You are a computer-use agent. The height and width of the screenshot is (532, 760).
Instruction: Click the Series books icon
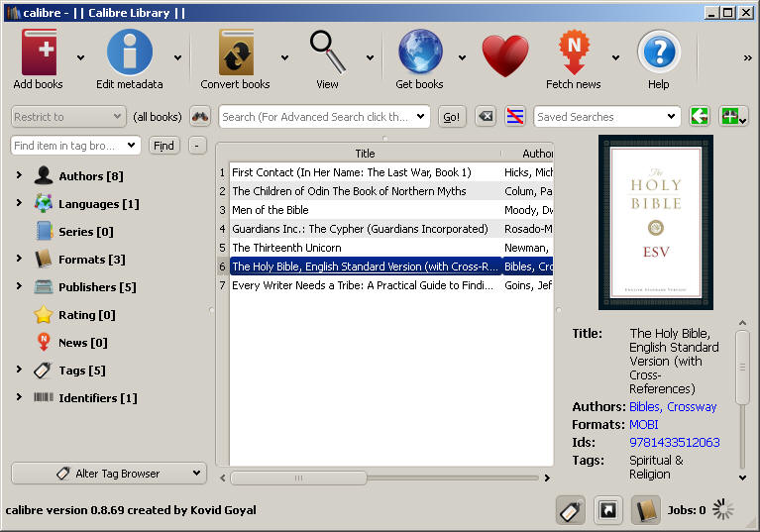point(44,231)
